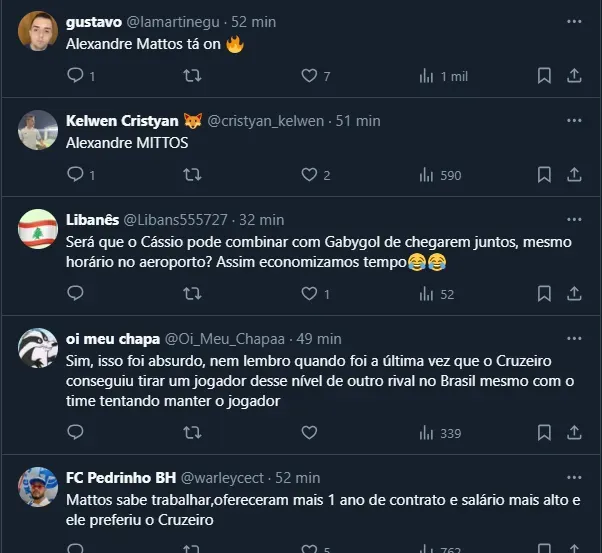Screen dimensions: 602x553
Task: Reply to gustavo's tweet
Action: 76,76
